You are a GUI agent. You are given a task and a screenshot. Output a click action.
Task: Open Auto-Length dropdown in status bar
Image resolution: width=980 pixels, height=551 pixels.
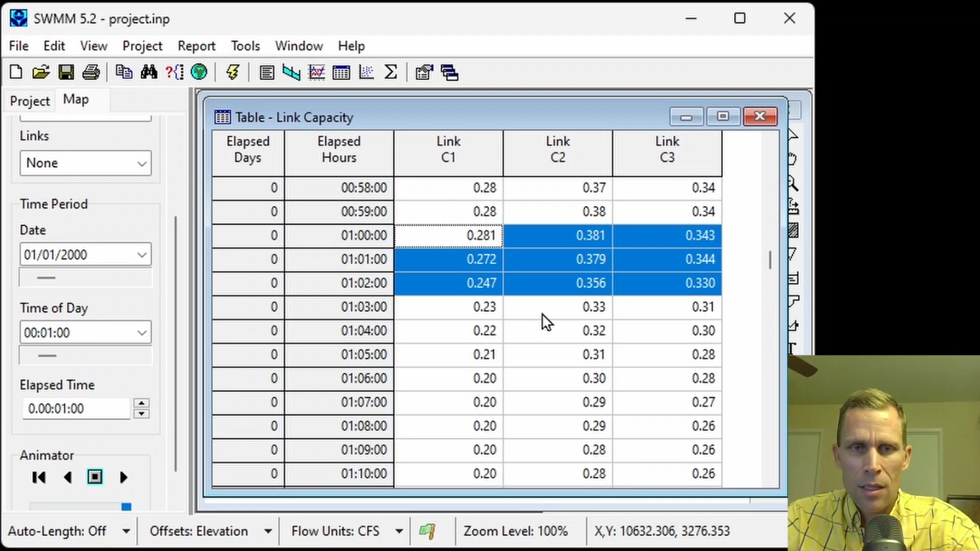[x=126, y=531]
